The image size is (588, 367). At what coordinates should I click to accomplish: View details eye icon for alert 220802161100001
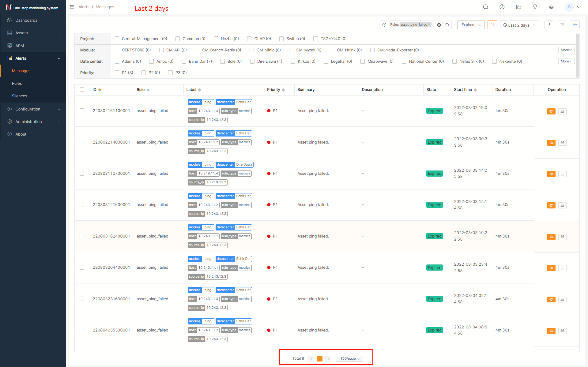click(551, 111)
